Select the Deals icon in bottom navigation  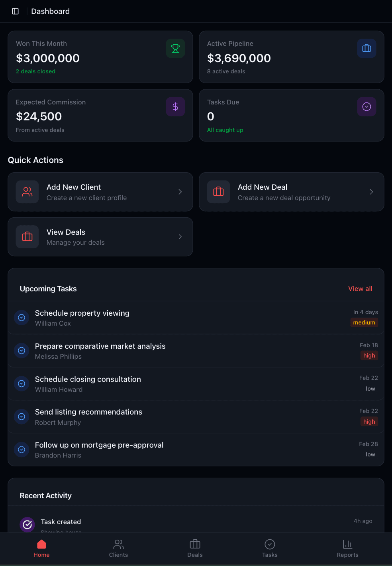click(195, 548)
